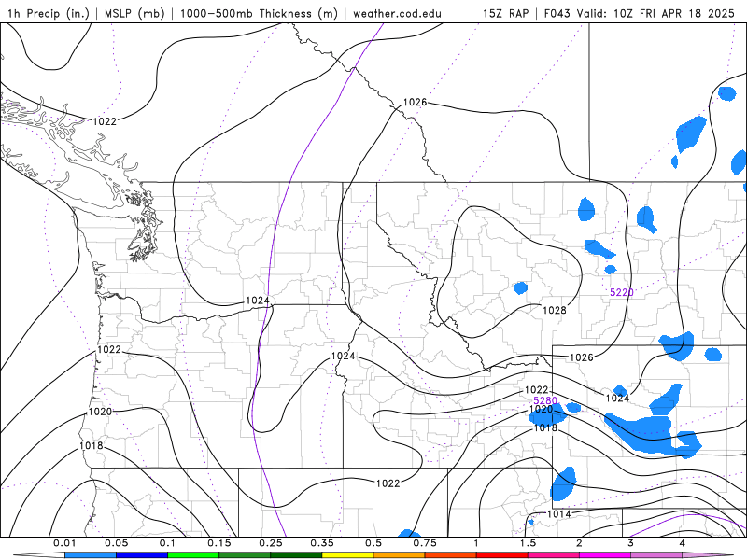
Task: Click the purple 5220 thickness label
Action: tap(622, 292)
